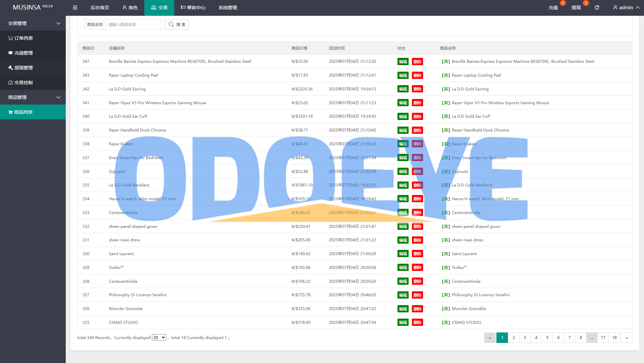
Task: Open the records-per-page 20 dropdown
Action: click(x=159, y=338)
